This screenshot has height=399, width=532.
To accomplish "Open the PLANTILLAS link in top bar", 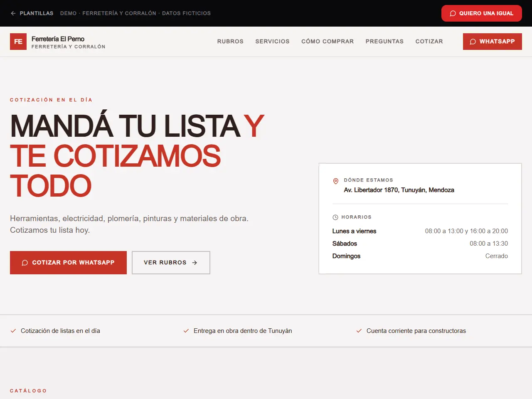I will pos(37,13).
